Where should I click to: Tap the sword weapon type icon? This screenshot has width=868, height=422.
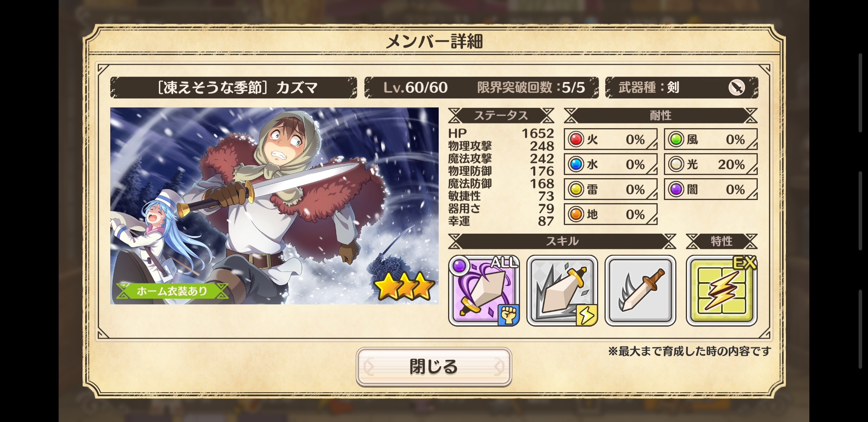737,88
